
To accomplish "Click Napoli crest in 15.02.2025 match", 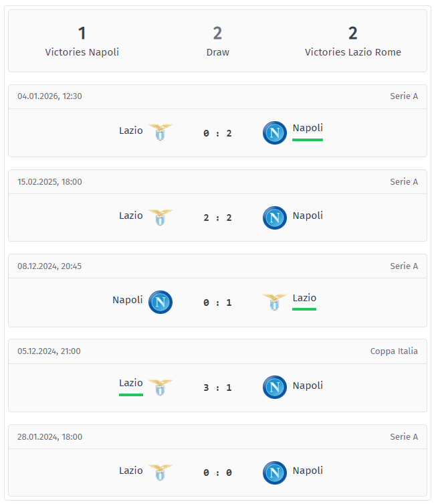I will (x=274, y=218).
